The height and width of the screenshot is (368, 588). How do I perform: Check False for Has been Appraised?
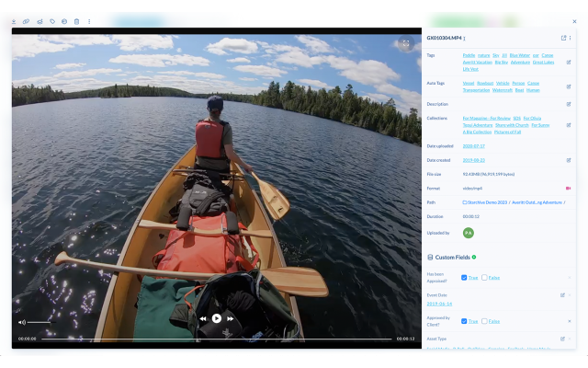click(x=484, y=277)
